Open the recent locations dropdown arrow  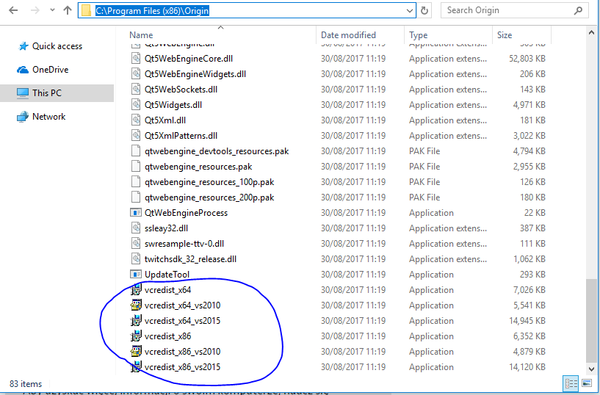coord(52,10)
